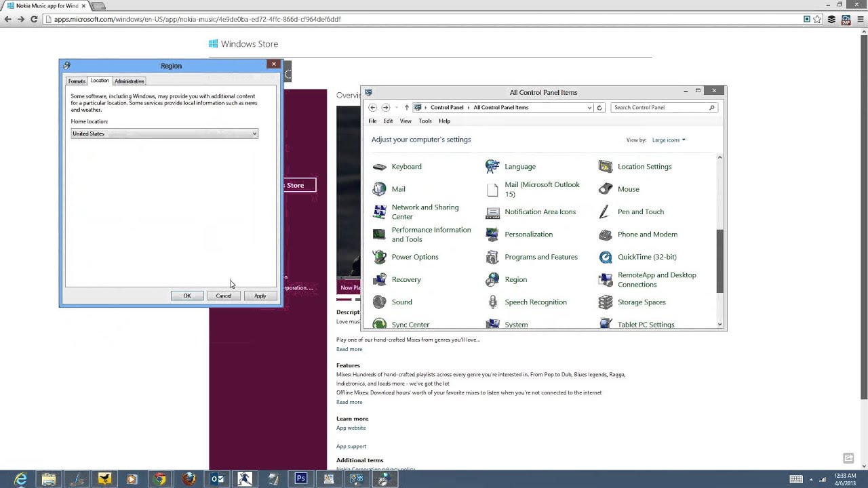Open the View menu in Control Panel
The image size is (868, 488).
406,121
